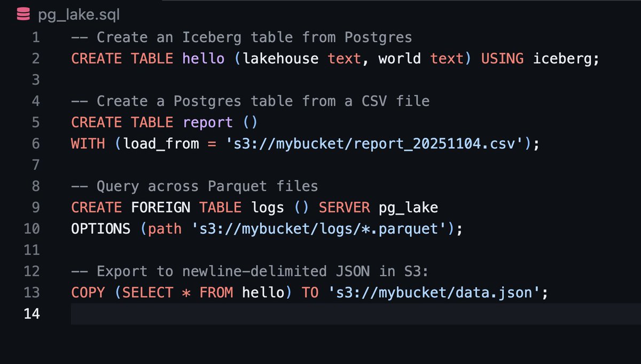641x364 pixels.
Task: Click line number 10 in the gutter
Action: 32,228
